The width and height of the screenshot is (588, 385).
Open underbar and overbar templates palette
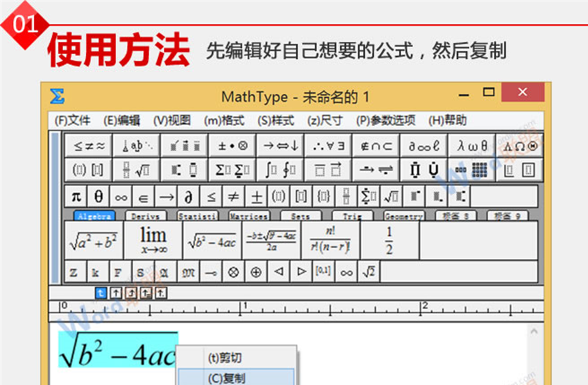click(329, 170)
